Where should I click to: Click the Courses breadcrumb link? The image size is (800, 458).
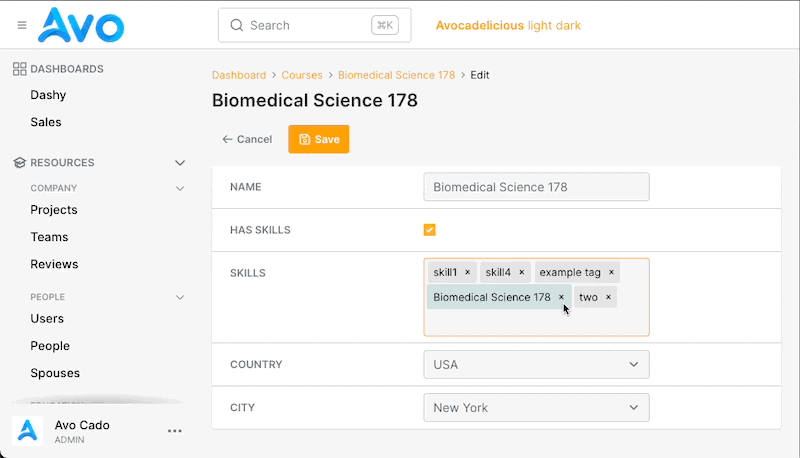(x=302, y=75)
